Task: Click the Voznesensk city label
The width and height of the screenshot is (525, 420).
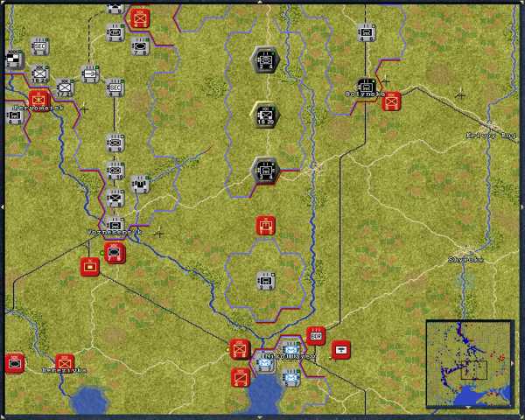Action: pyautogui.click(x=115, y=232)
